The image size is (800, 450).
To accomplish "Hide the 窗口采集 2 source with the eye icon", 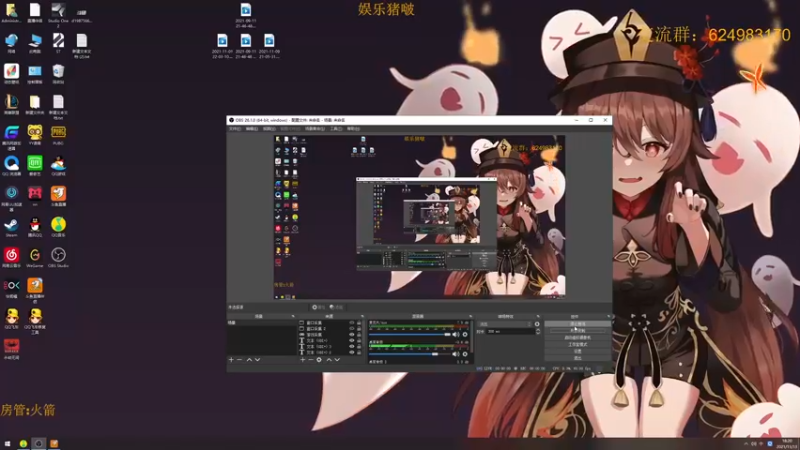I will pos(352,329).
